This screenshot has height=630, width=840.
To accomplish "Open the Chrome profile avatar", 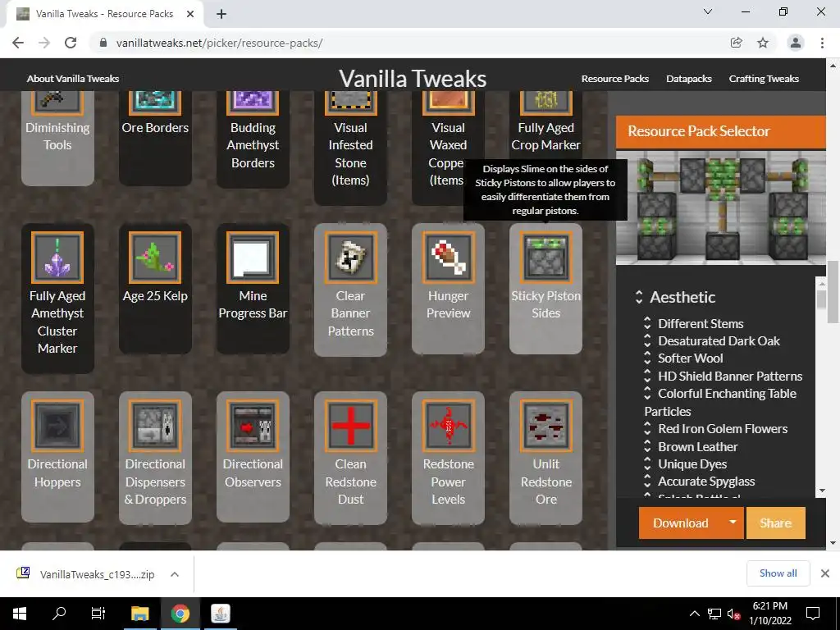I will coord(796,43).
